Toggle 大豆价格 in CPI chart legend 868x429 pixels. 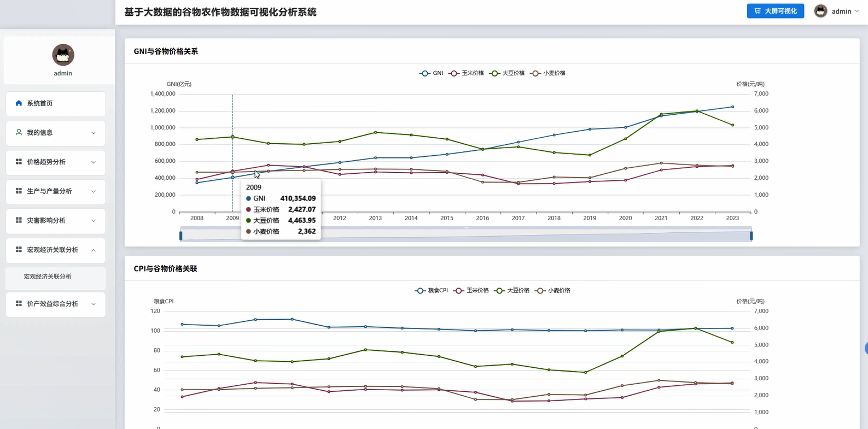pos(512,291)
